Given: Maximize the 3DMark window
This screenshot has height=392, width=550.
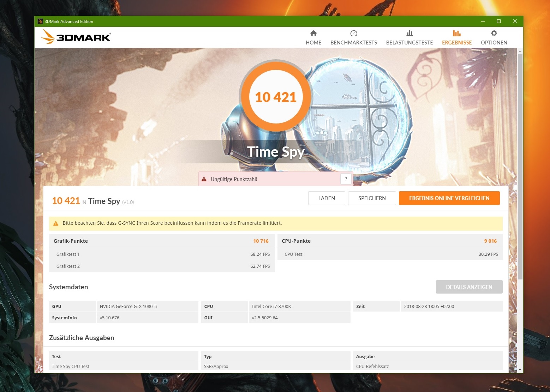Looking at the screenshot, I should click(x=499, y=21).
